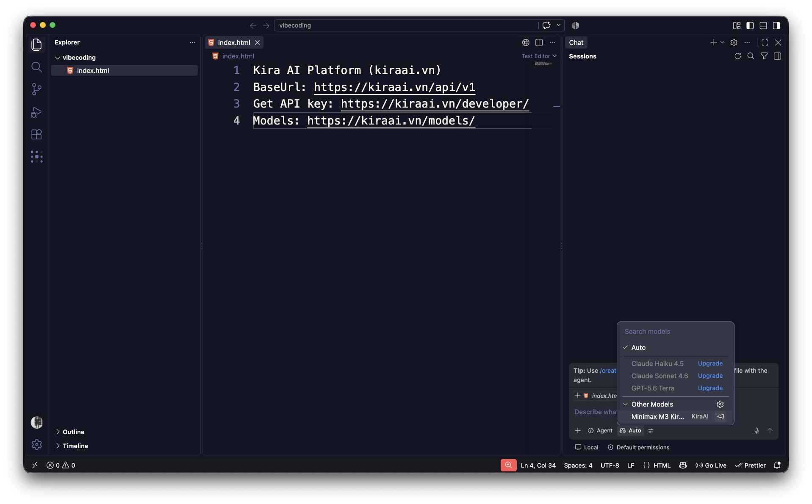Open the Explorer view in activity bar
Viewport: 812px width, 504px height.
(37, 44)
